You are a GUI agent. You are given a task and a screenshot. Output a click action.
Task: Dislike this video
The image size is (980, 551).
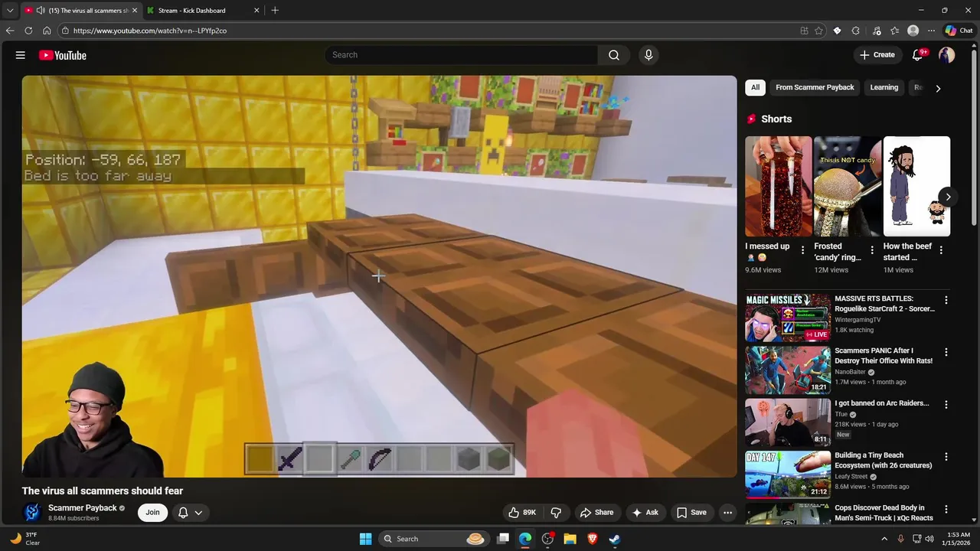557,513
